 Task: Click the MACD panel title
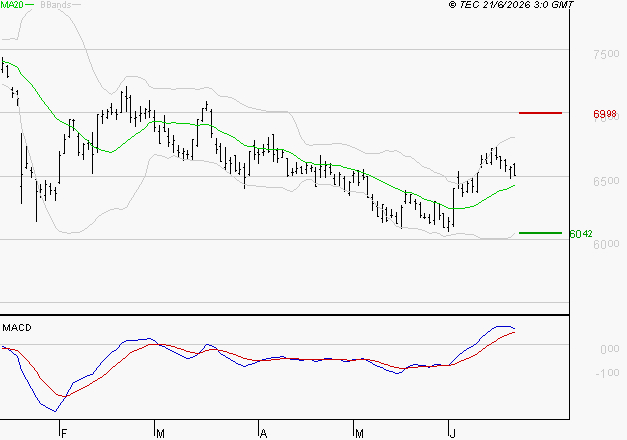click(x=17, y=328)
